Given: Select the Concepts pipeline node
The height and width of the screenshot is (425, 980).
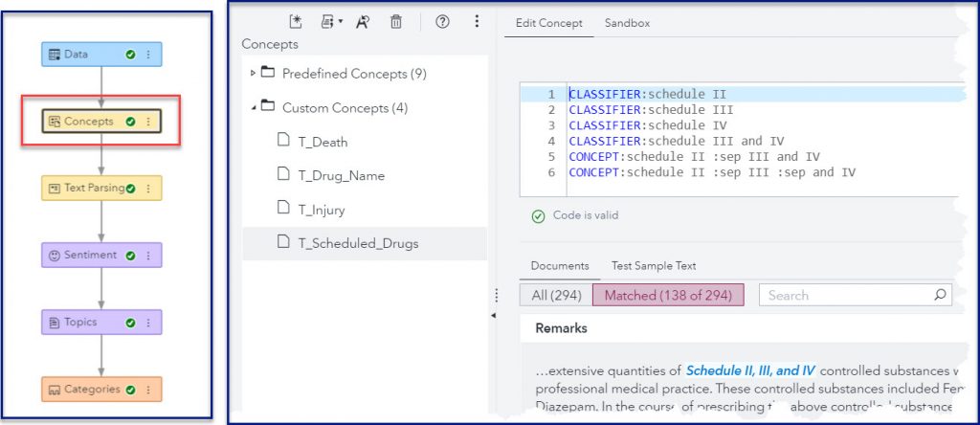Looking at the screenshot, I should (101, 122).
